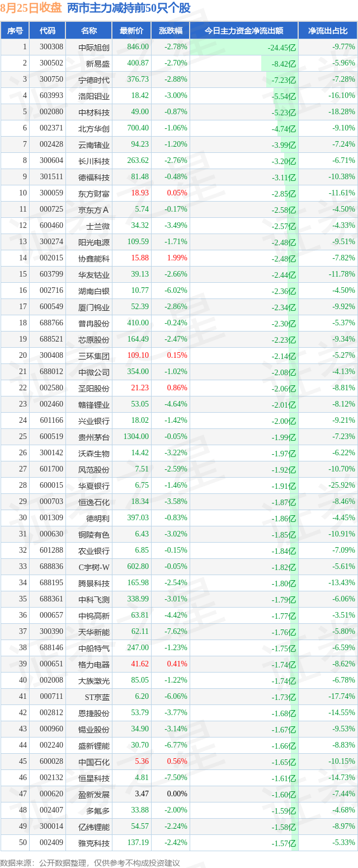
Task: Click the 代码 column header
Action: (x=48, y=31)
